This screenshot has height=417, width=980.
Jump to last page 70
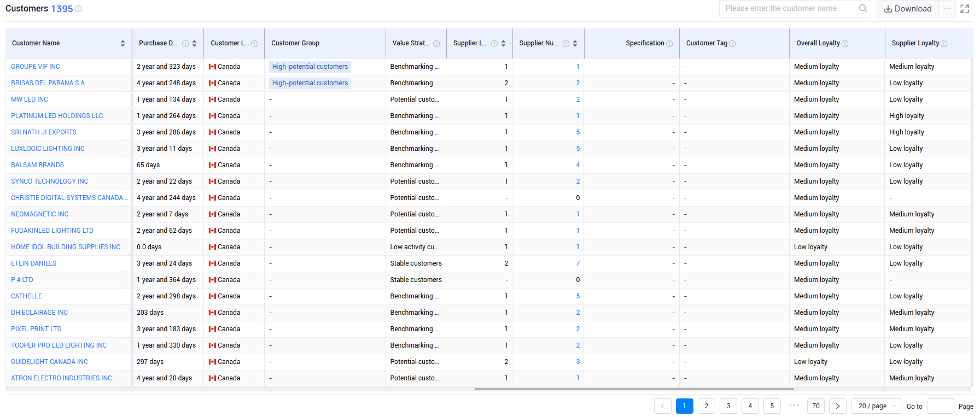(816, 406)
